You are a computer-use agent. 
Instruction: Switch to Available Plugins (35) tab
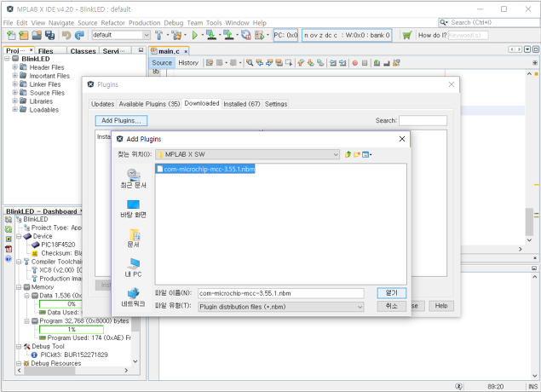click(x=149, y=104)
